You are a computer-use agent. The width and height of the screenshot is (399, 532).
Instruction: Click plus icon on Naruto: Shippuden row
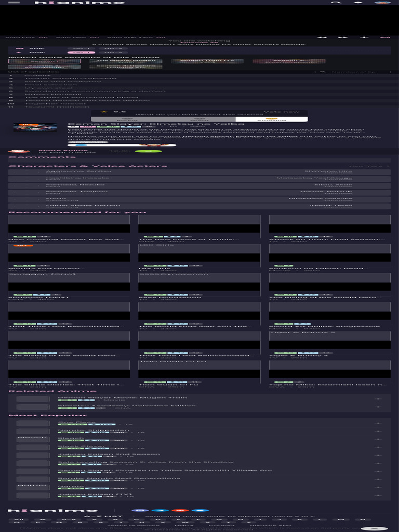378,431
